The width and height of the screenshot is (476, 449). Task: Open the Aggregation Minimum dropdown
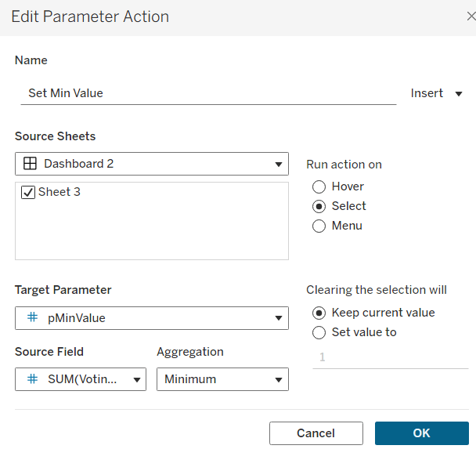tap(222, 379)
